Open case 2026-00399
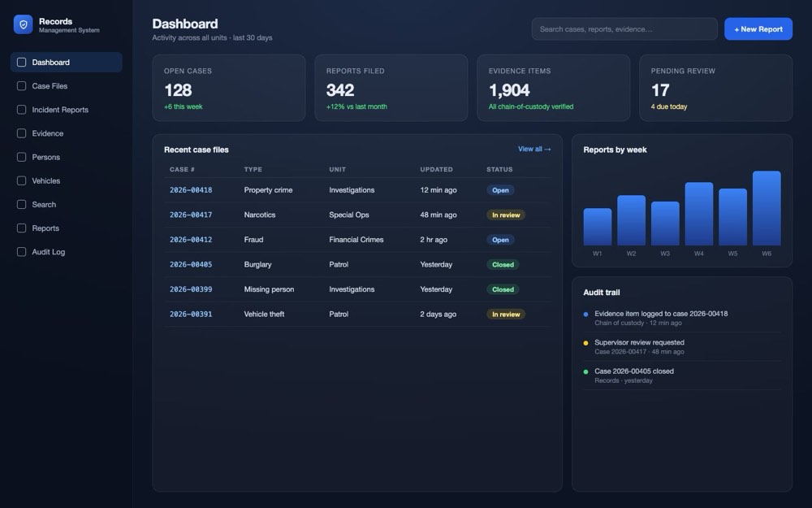 click(191, 289)
